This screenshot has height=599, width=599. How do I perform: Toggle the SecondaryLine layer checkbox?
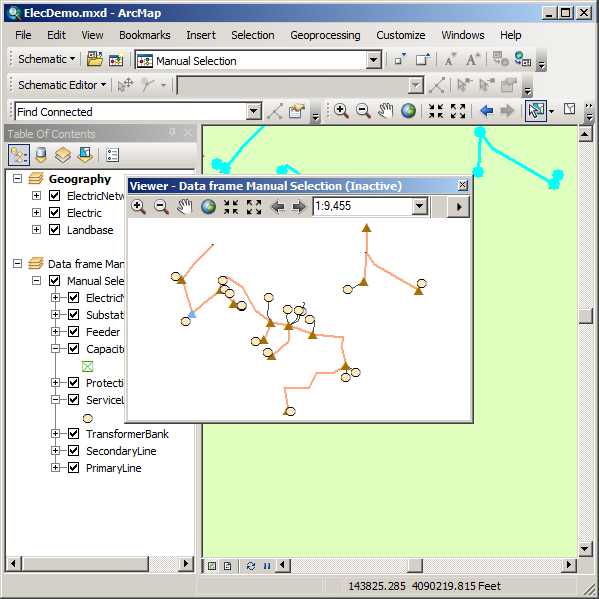coord(73,450)
